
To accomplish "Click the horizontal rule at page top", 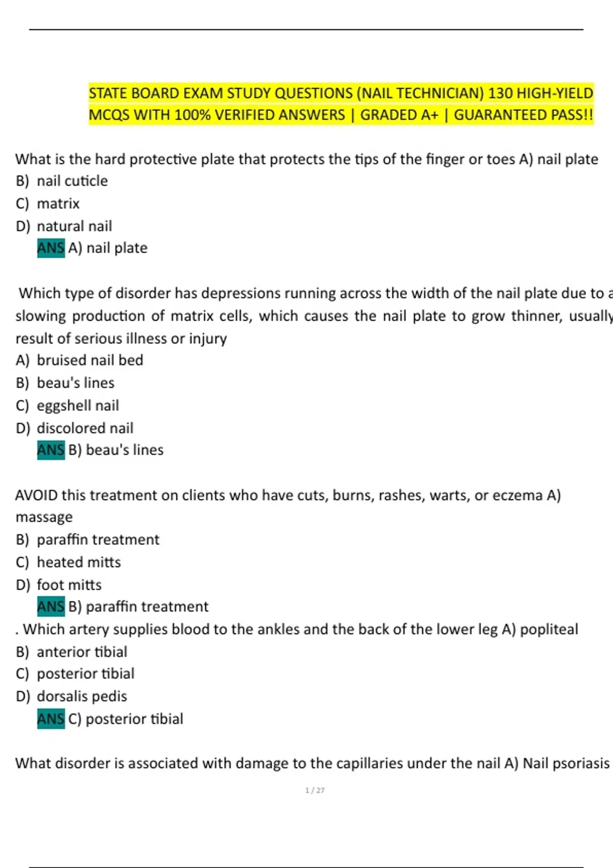I will point(306,30).
